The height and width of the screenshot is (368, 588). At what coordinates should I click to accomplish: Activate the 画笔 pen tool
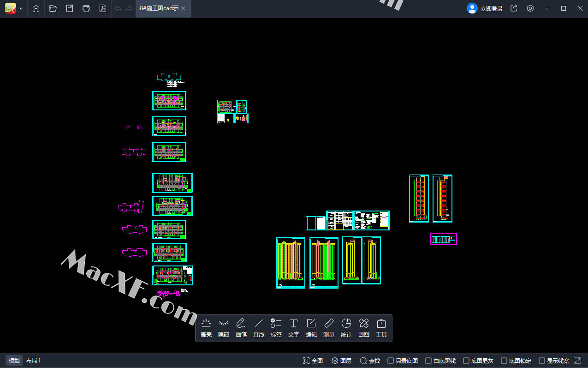click(x=241, y=328)
